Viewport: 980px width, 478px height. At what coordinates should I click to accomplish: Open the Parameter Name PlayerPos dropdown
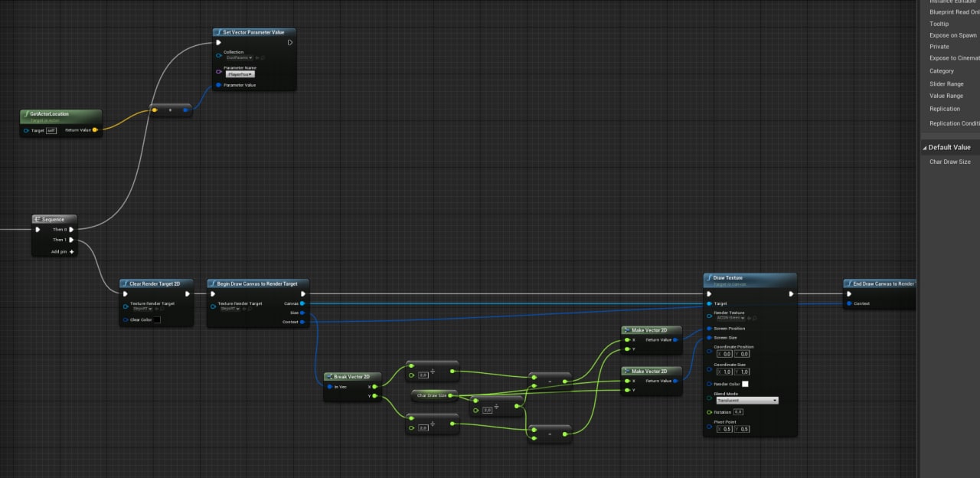tap(240, 74)
